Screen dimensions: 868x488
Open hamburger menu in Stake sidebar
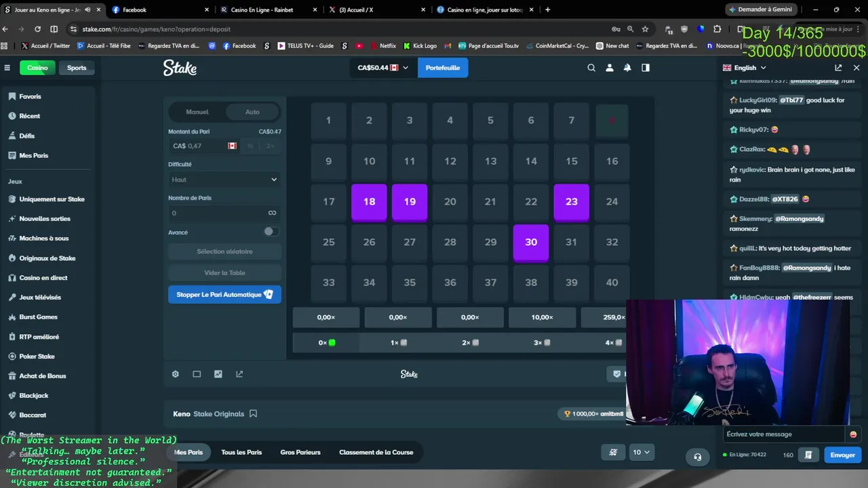click(7, 68)
